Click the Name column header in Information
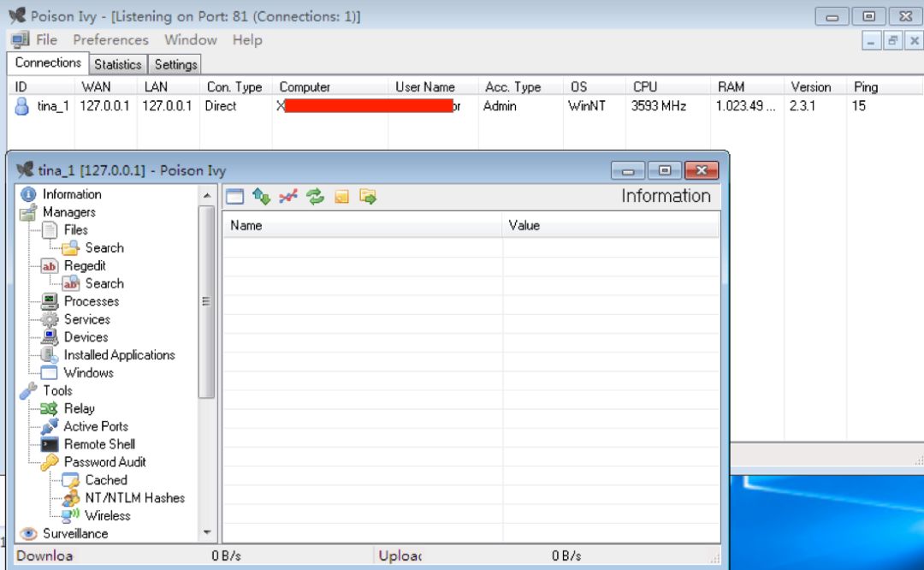The height and width of the screenshot is (570, 924). (x=363, y=226)
